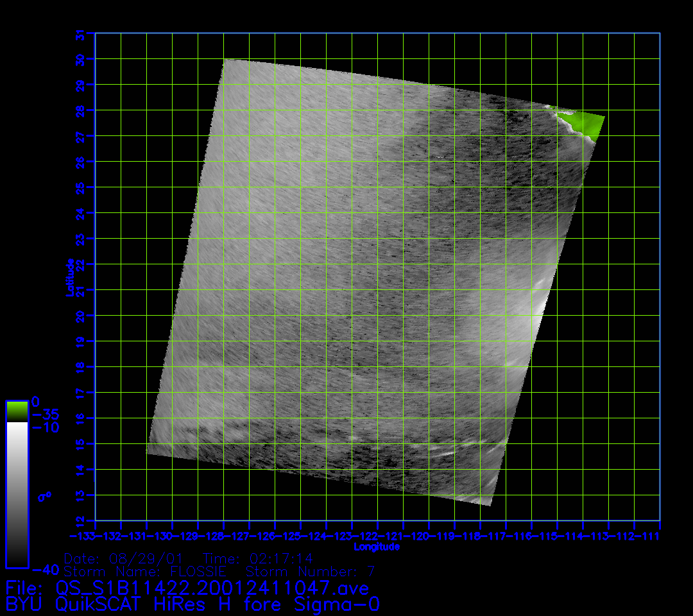
Task: Click the "Longitude" axis label
Action: coord(377,547)
